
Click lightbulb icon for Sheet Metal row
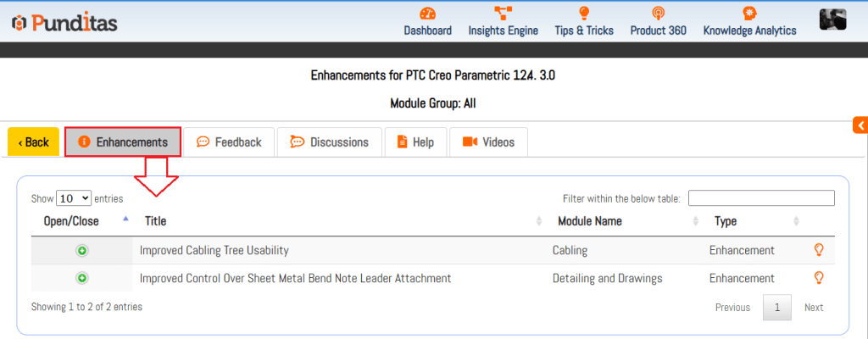tap(819, 278)
